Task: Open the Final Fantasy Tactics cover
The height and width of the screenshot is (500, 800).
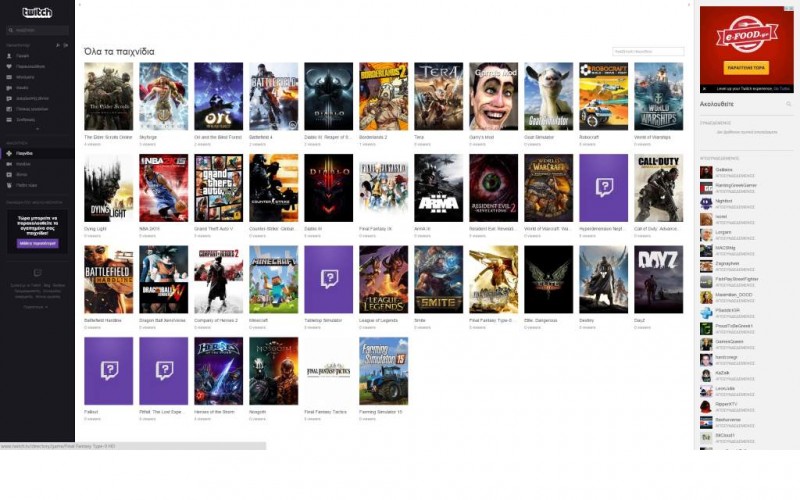Action: [329, 371]
